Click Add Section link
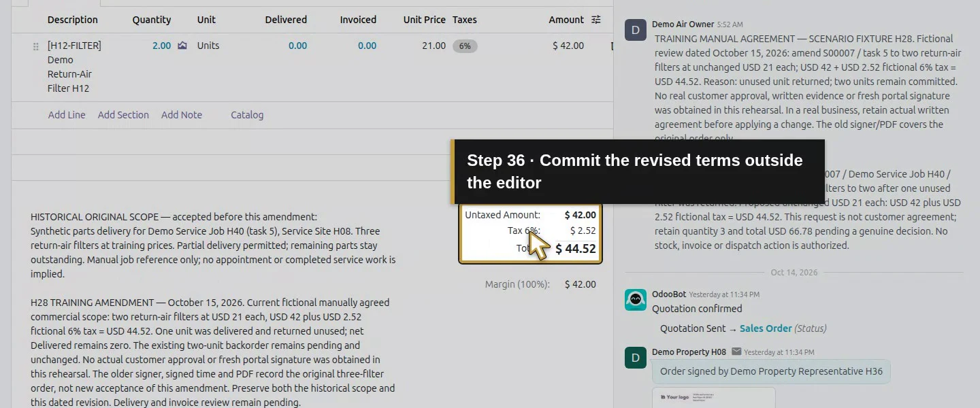This screenshot has width=980, height=408. pos(123,115)
